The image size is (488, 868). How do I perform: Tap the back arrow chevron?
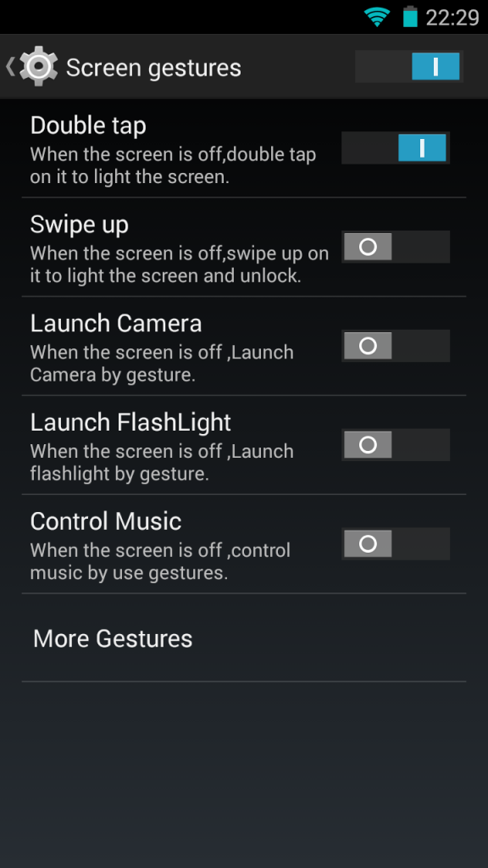[x=10, y=66]
